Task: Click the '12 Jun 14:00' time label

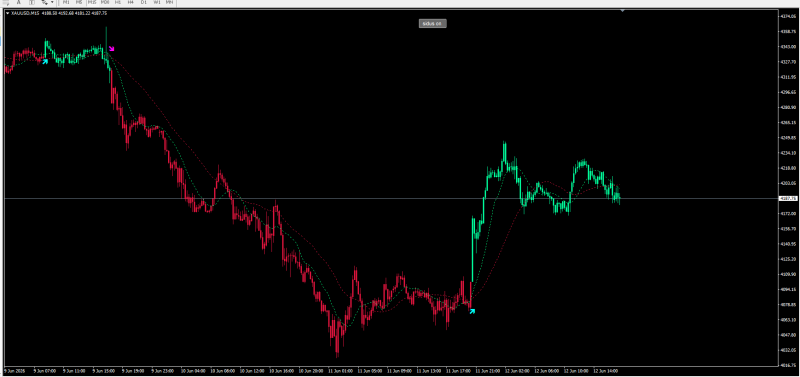Action: coord(606,371)
